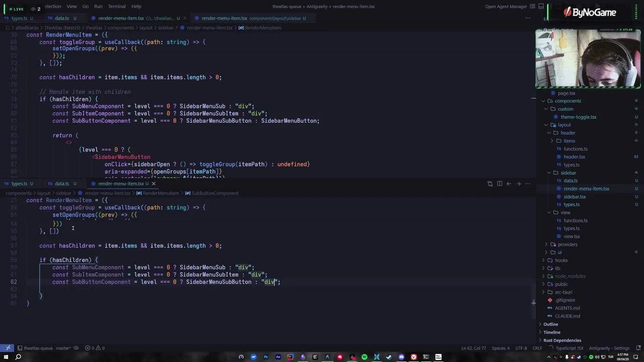Click the master* branch indicator
Image resolution: width=644 pixels, height=362 pixels.
point(63,348)
